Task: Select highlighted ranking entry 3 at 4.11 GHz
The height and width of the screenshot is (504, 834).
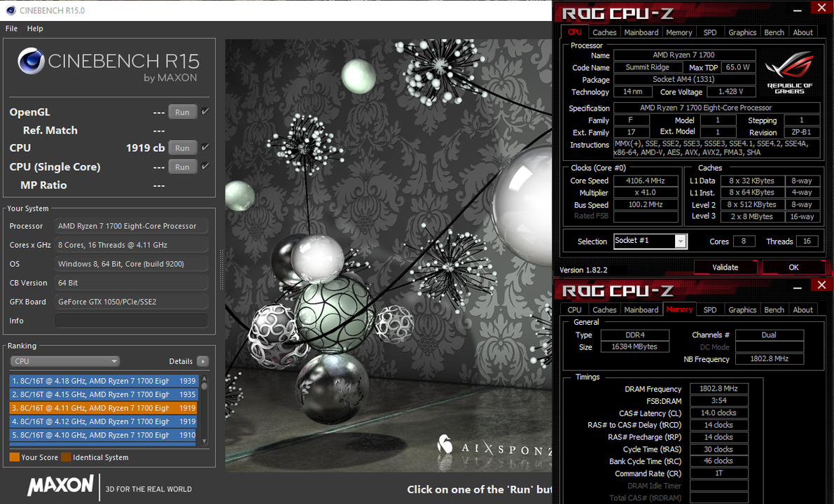Action: (104, 408)
